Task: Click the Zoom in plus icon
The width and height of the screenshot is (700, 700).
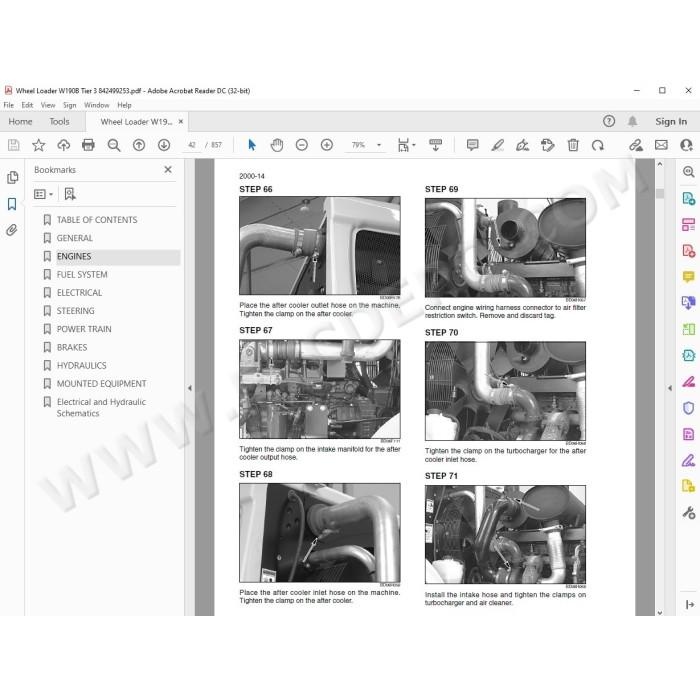Action: (x=327, y=145)
